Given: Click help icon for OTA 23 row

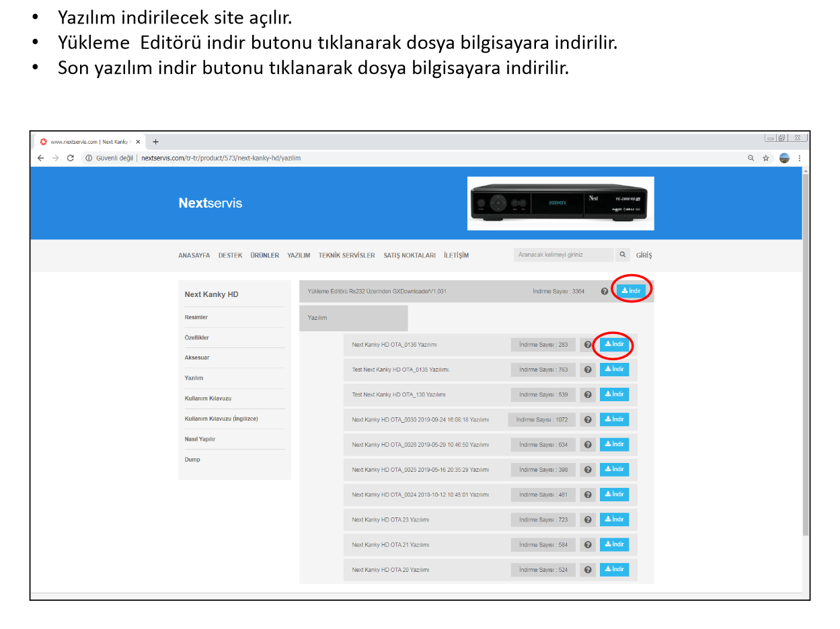Looking at the screenshot, I should [x=588, y=519].
